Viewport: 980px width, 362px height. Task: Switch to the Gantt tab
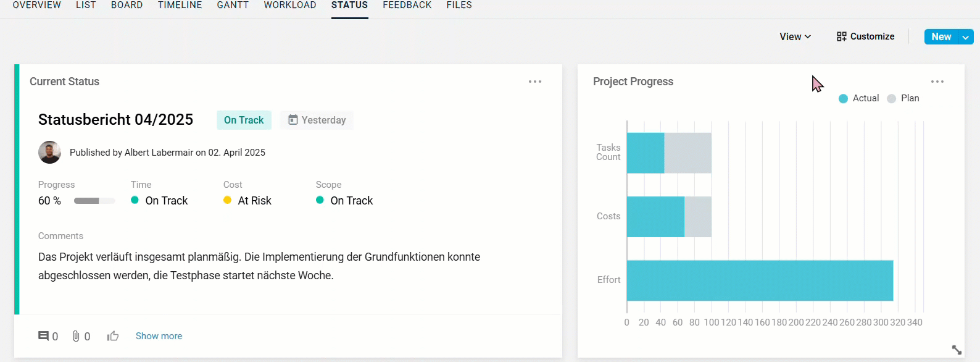coord(233,5)
